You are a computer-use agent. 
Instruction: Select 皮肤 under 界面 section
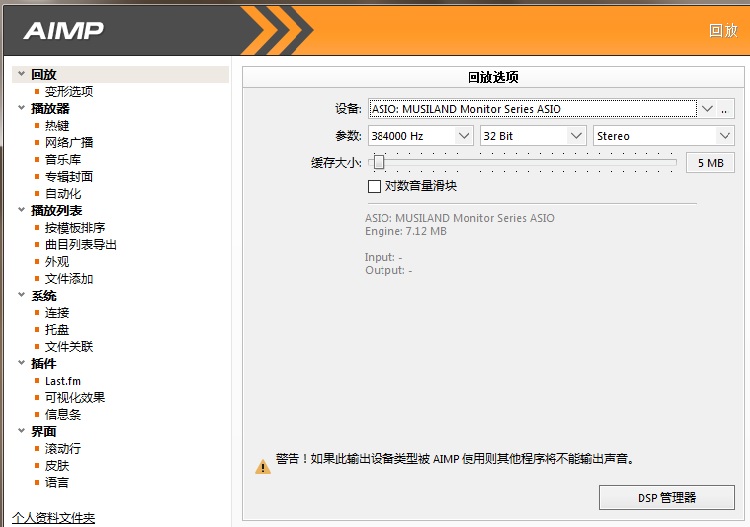pyautogui.click(x=57, y=466)
